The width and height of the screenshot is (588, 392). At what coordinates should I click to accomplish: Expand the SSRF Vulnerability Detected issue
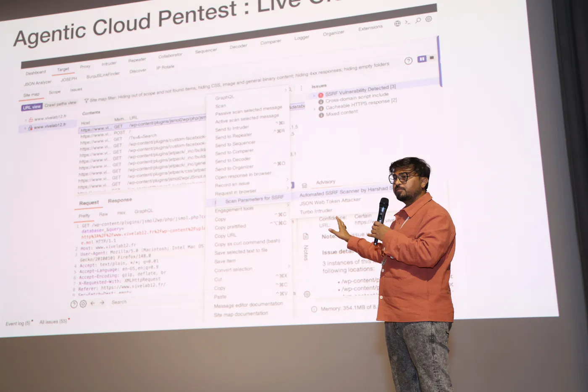point(314,96)
